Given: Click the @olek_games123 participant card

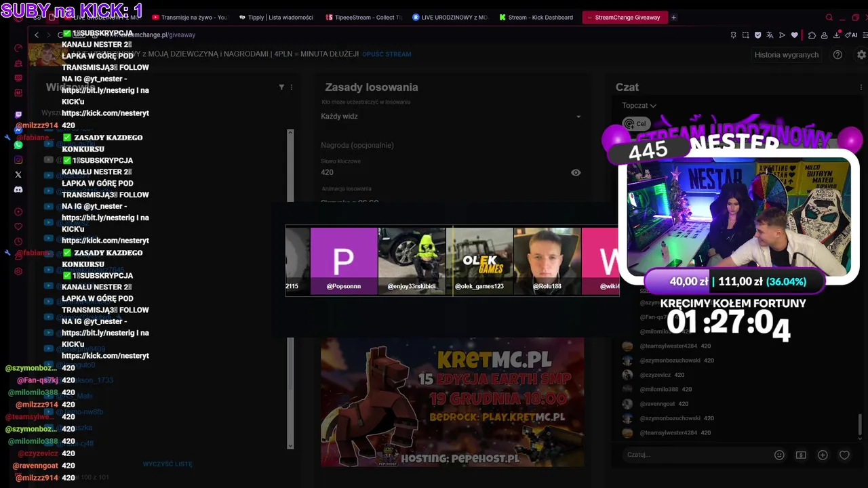Looking at the screenshot, I should pos(479,261).
